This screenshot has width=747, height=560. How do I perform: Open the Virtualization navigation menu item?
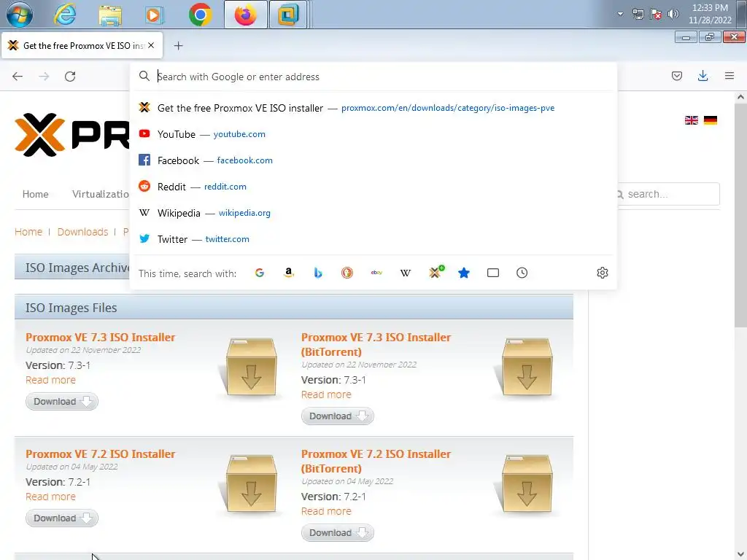(101, 194)
